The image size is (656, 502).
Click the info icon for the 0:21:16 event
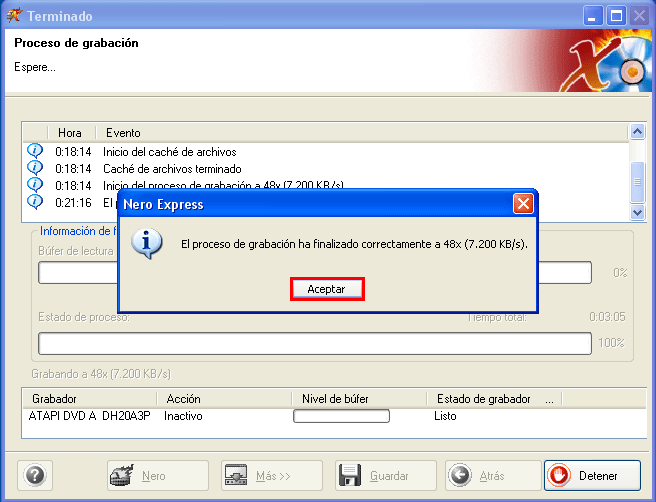[35, 202]
